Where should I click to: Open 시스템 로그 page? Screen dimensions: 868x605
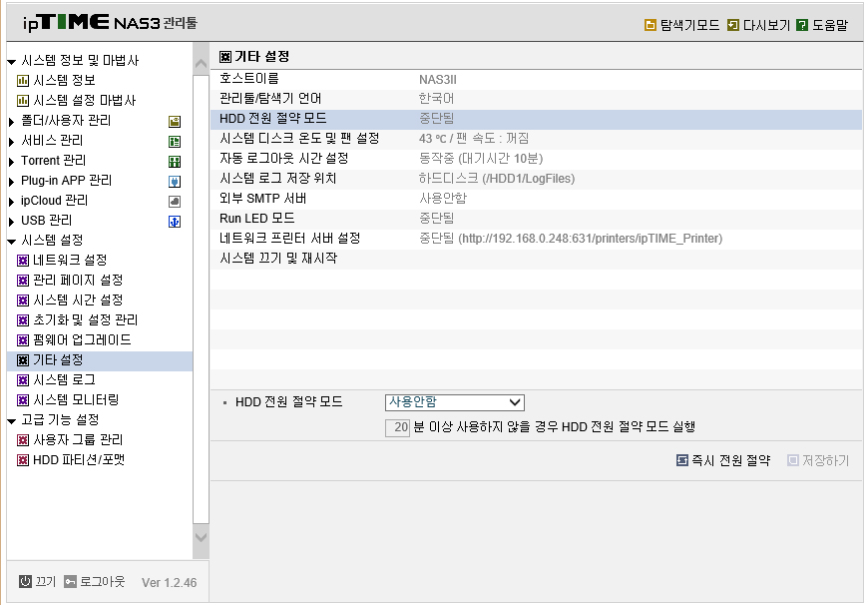(64, 380)
